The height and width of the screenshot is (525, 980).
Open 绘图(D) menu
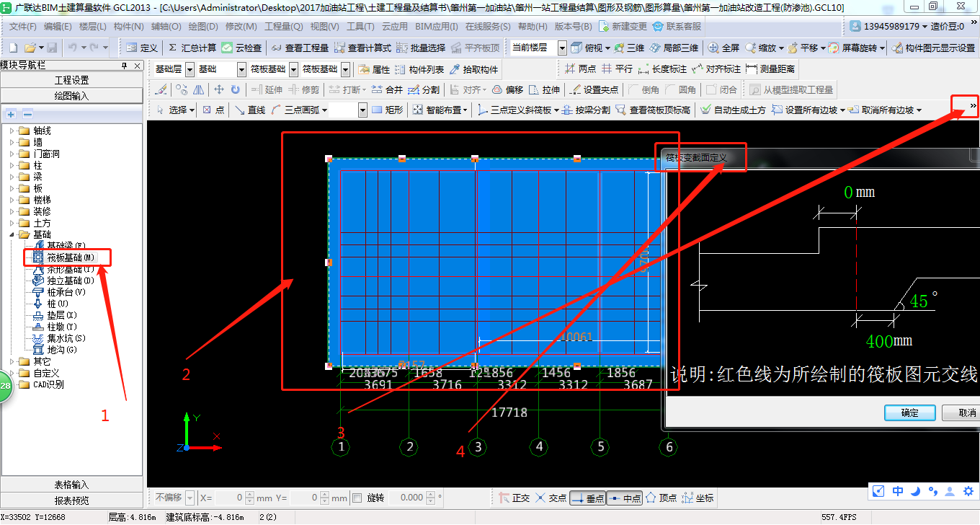click(x=203, y=26)
